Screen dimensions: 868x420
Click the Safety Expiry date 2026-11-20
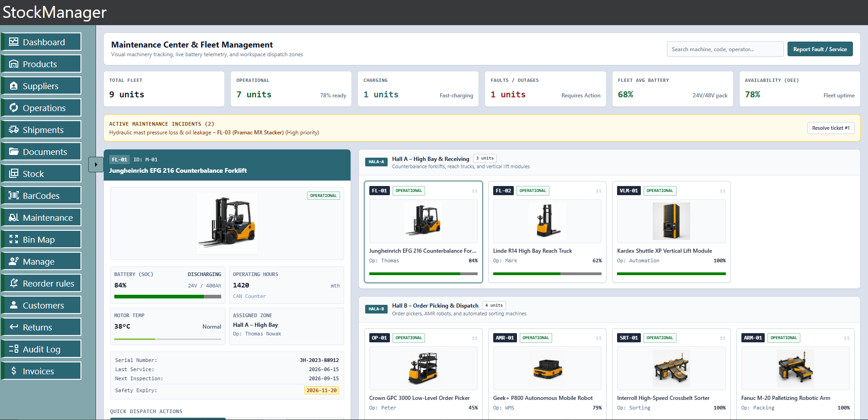322,390
